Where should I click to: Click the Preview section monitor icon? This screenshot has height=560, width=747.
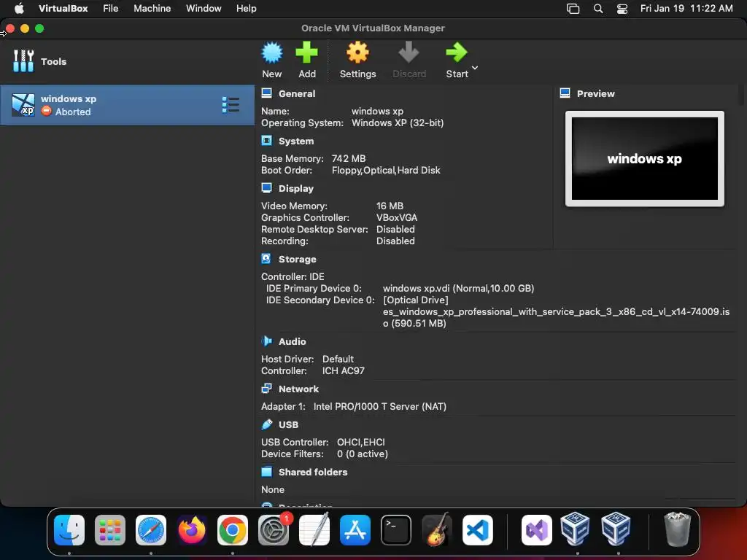pos(565,93)
